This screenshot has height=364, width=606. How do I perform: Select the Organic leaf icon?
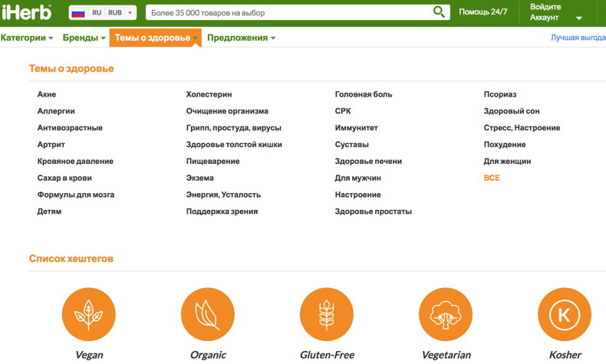tap(208, 314)
